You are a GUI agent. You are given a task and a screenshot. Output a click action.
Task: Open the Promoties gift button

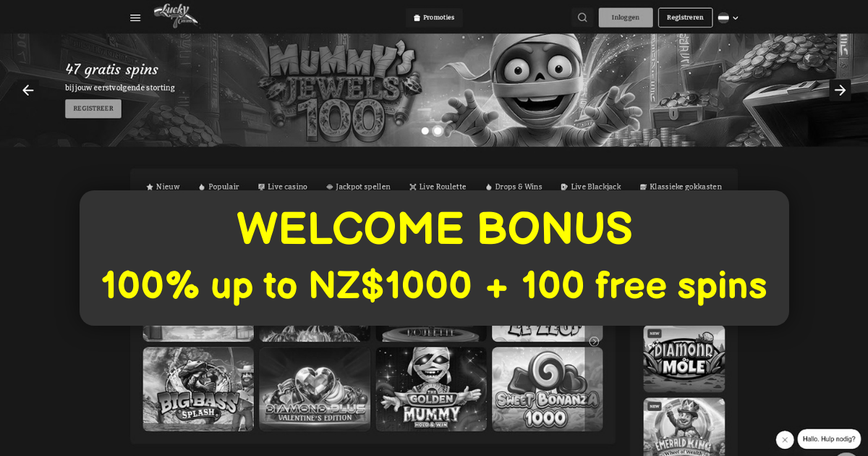click(x=434, y=17)
